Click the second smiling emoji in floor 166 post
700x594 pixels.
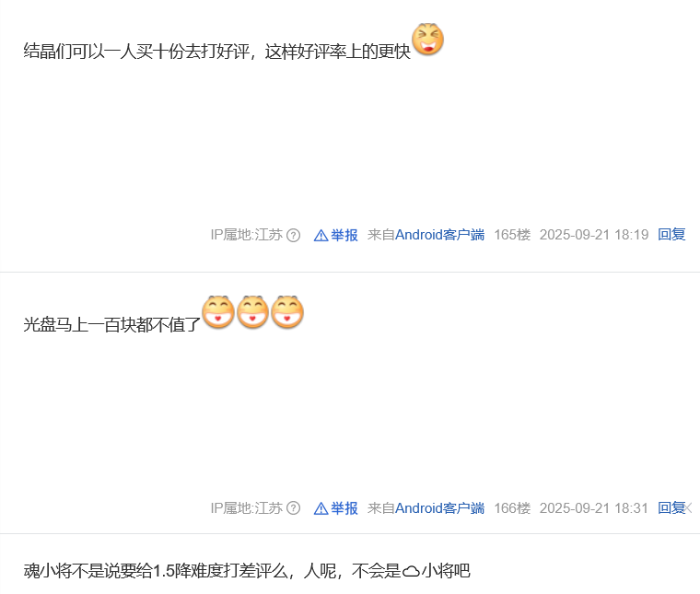[252, 312]
